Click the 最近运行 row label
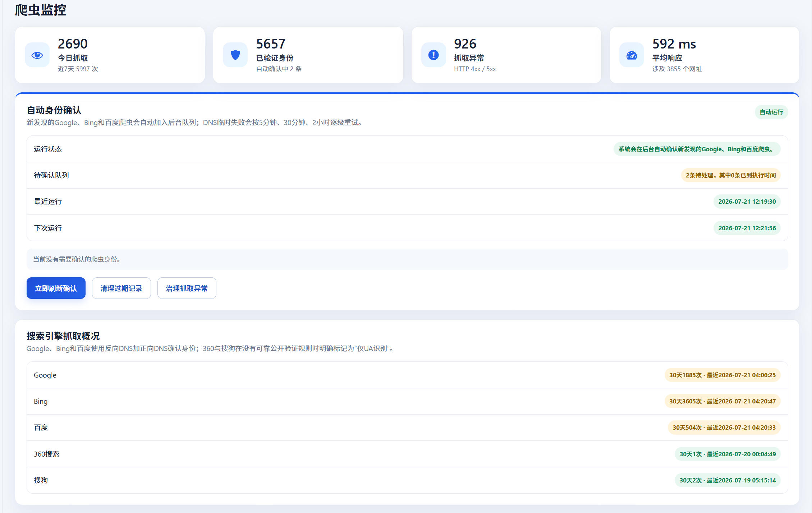Image resolution: width=812 pixels, height=513 pixels. coord(48,202)
